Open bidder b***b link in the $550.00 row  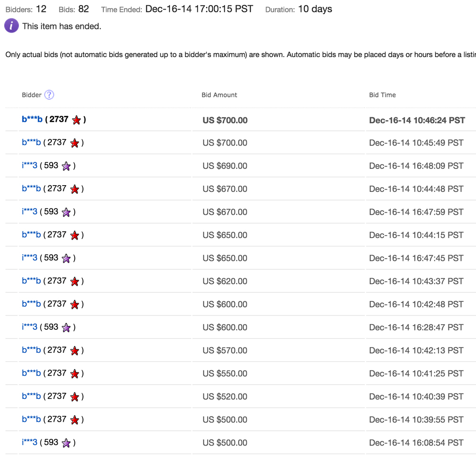tap(31, 373)
